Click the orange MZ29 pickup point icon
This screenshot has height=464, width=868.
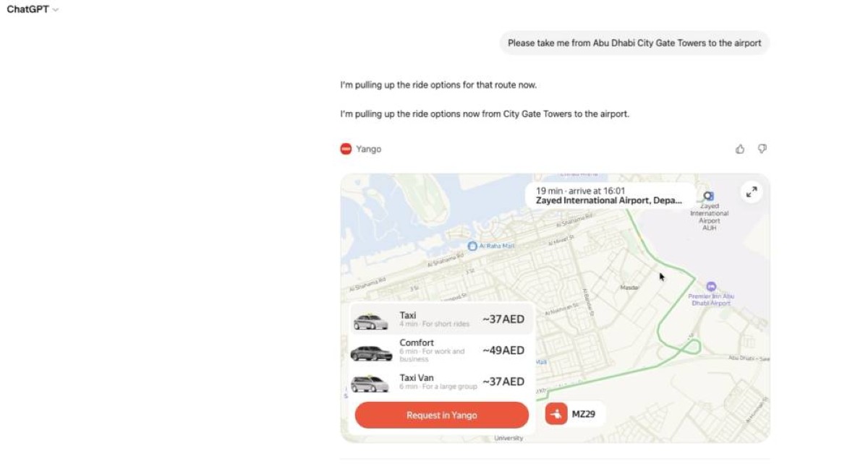(556, 414)
